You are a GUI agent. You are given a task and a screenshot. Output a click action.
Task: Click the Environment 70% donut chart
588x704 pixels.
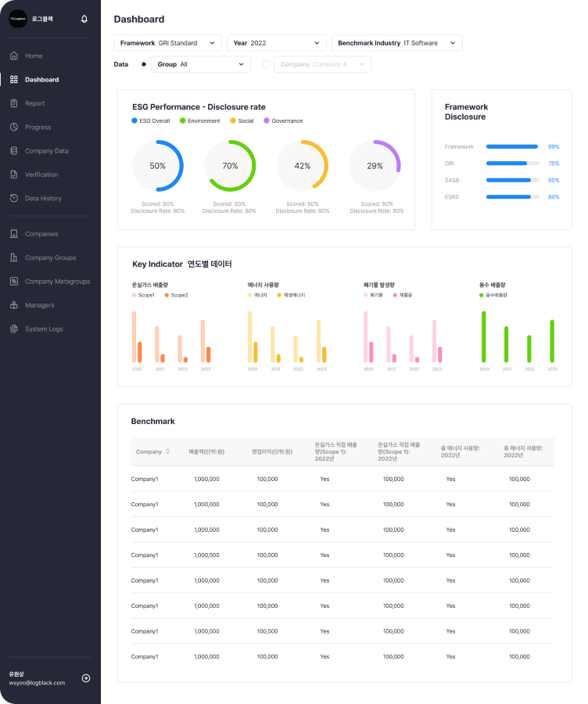coord(230,166)
